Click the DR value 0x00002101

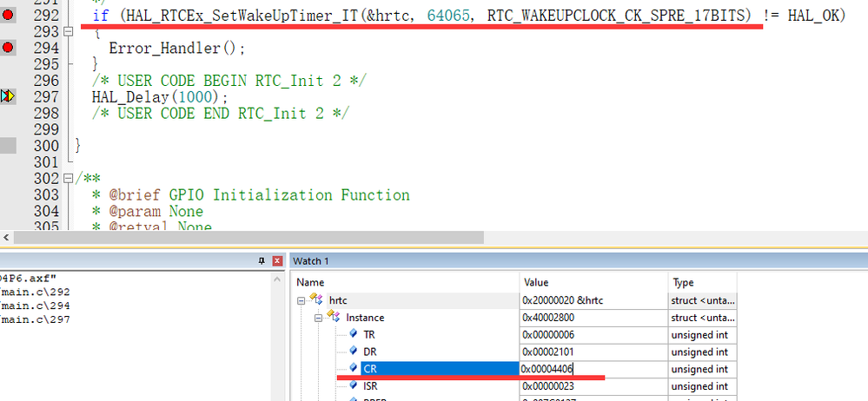coord(548,352)
